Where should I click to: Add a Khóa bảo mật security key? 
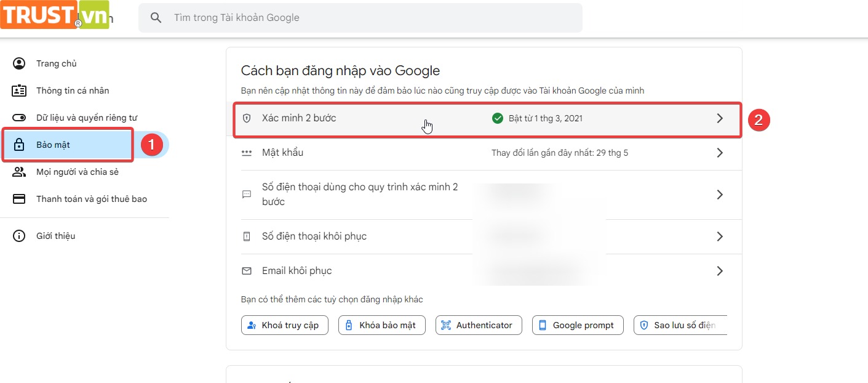pos(382,325)
